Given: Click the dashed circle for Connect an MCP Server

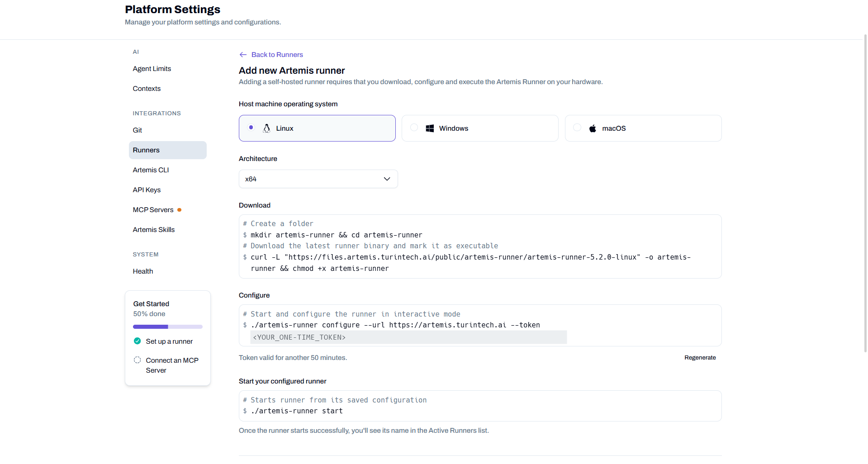Looking at the screenshot, I should (x=138, y=360).
